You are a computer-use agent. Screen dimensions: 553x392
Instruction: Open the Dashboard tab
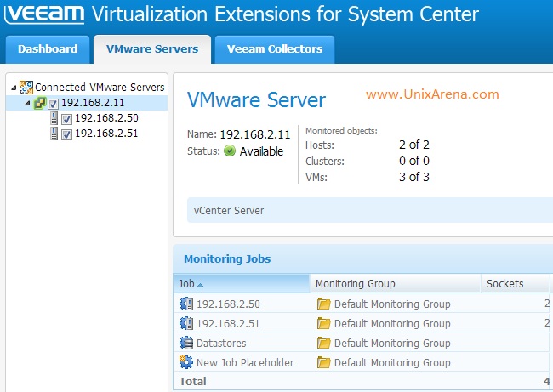48,49
